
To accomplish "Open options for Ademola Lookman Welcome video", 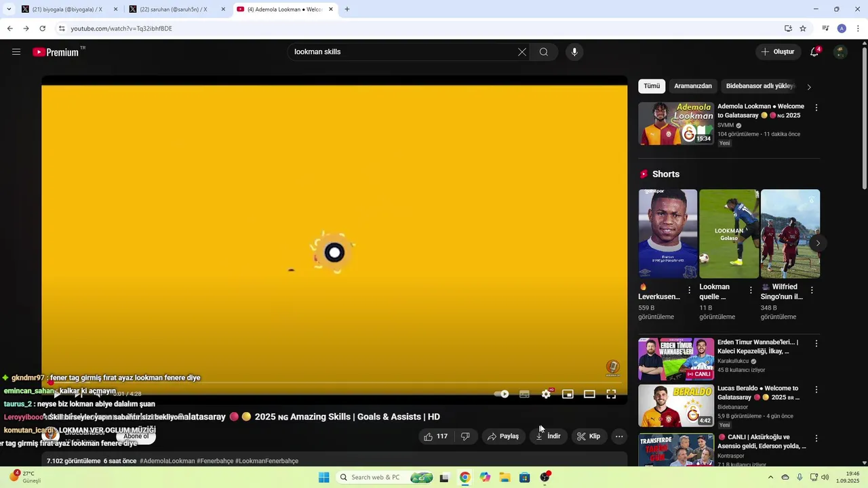I will [x=816, y=108].
